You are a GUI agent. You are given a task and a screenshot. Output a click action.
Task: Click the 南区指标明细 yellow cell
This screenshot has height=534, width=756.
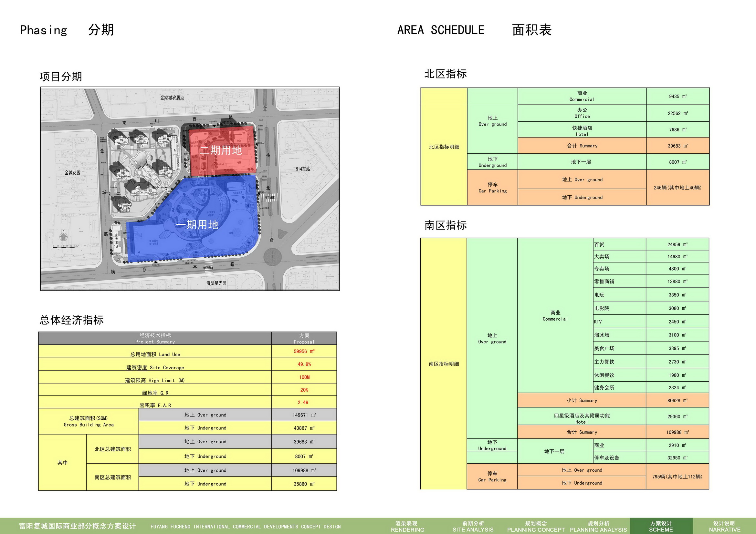click(x=444, y=364)
